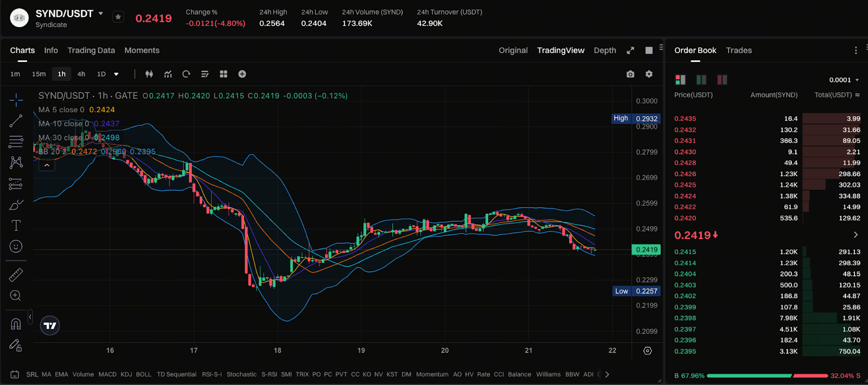
Task: Expand more time intervals dropdown after 1D
Action: click(116, 74)
